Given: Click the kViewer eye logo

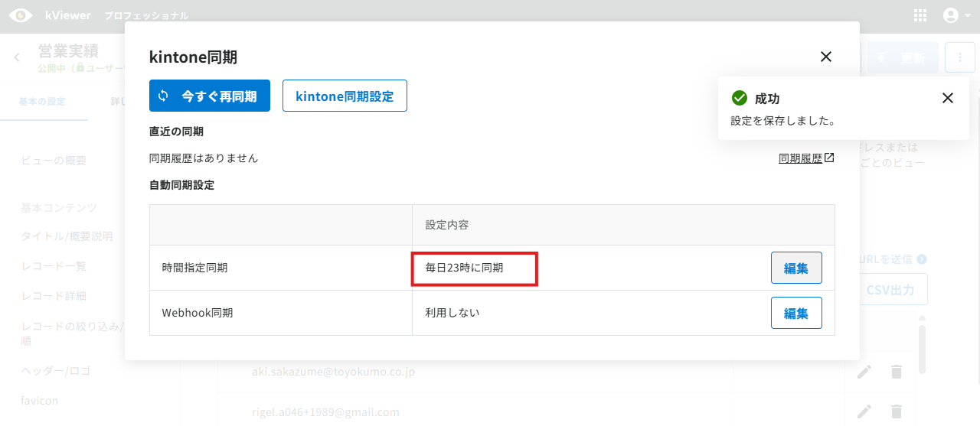Looking at the screenshot, I should [21, 15].
